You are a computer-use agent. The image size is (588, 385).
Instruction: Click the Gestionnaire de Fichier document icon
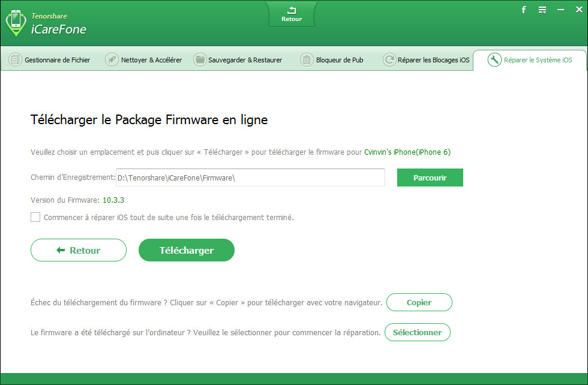15,59
